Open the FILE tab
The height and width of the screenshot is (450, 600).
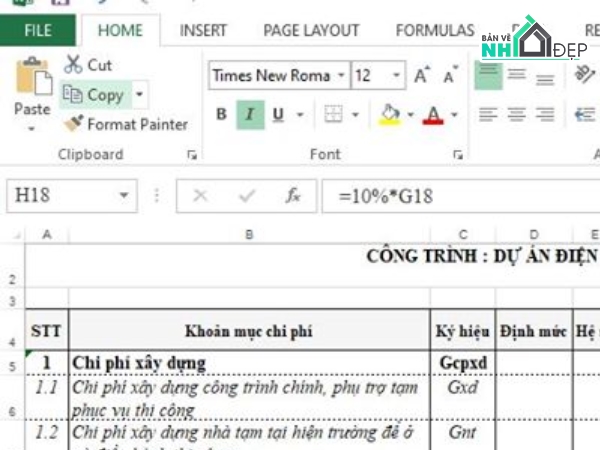point(38,30)
